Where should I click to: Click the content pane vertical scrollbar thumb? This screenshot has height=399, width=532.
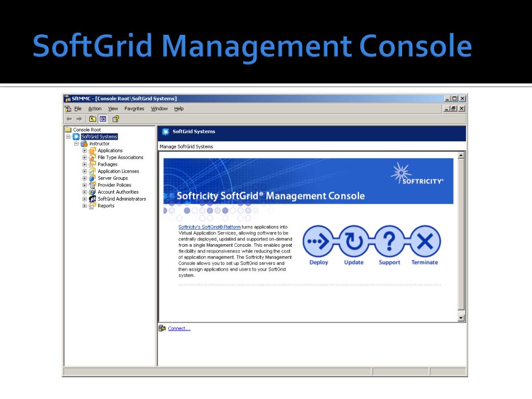(x=461, y=234)
